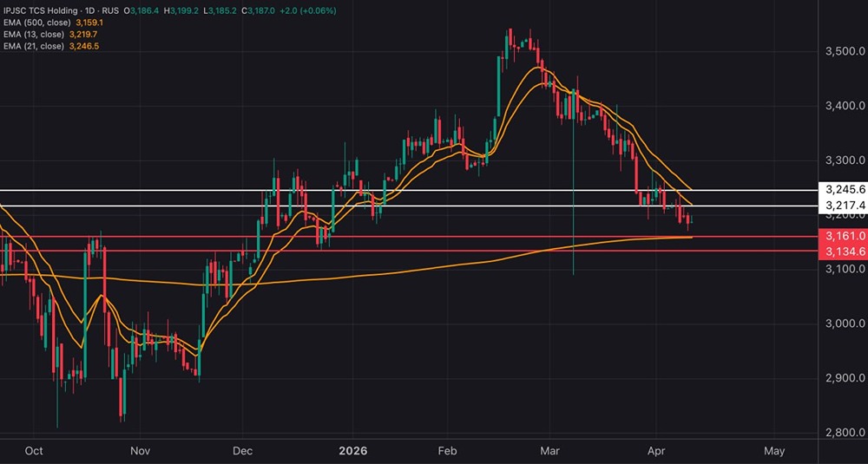Click the 3,245.6 price label

(845, 190)
